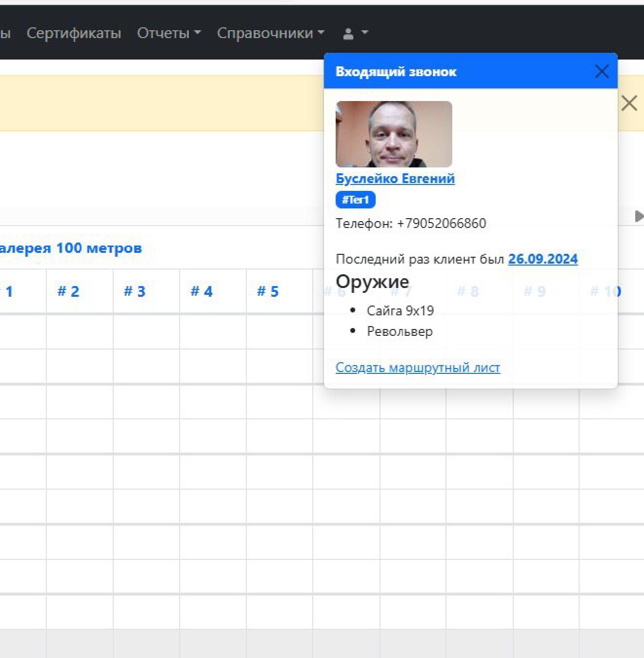The image size is (644, 658).
Task: Click the caret beside the user icon
Action: pos(364,33)
